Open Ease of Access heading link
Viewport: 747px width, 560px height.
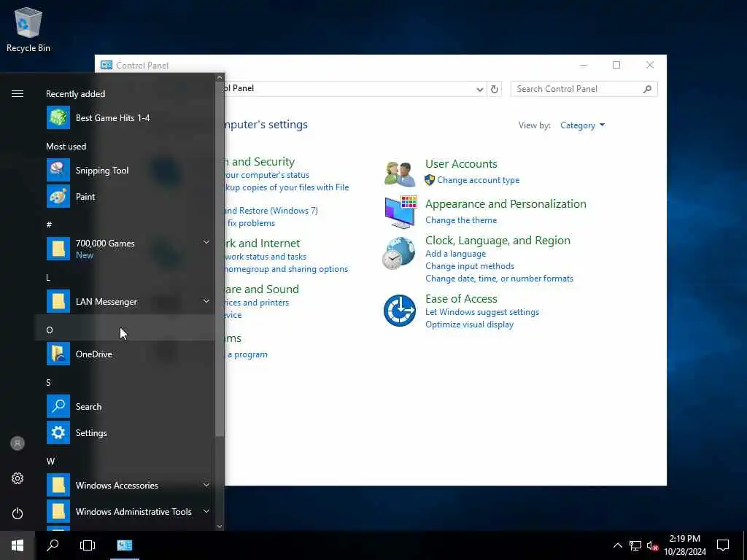coord(461,298)
